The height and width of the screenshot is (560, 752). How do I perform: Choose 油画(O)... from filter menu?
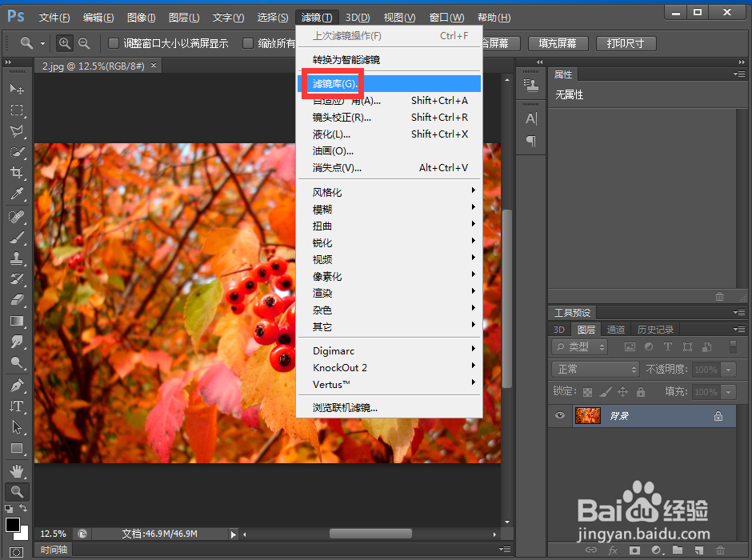click(x=389, y=151)
